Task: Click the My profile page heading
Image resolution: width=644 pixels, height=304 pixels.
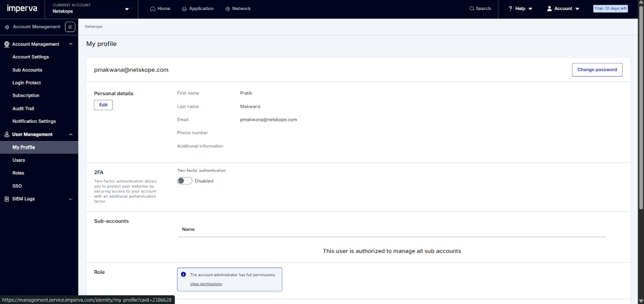Action: coord(101,44)
